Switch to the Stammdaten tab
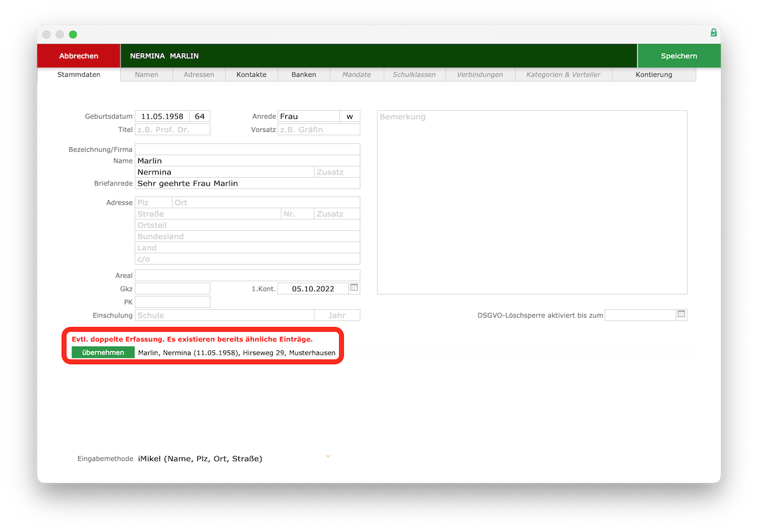This screenshot has width=758, height=532. click(79, 74)
